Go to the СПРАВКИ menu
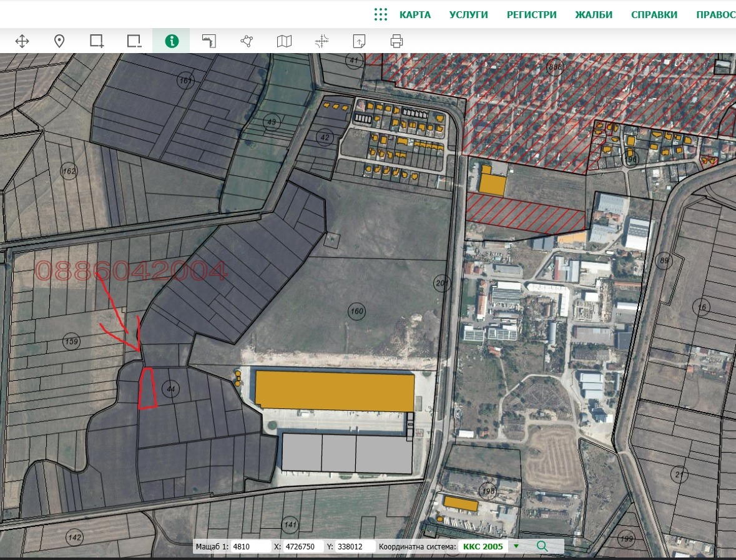Image resolution: width=736 pixels, height=560 pixels. [654, 14]
